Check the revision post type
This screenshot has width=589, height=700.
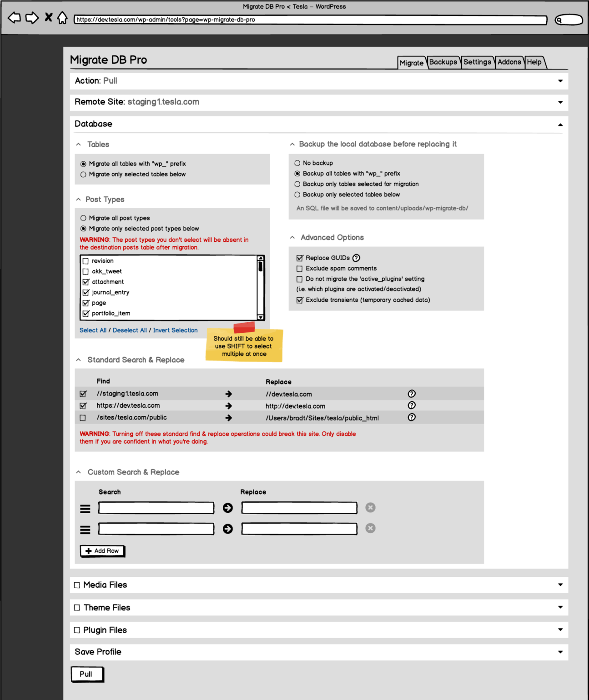click(x=86, y=261)
